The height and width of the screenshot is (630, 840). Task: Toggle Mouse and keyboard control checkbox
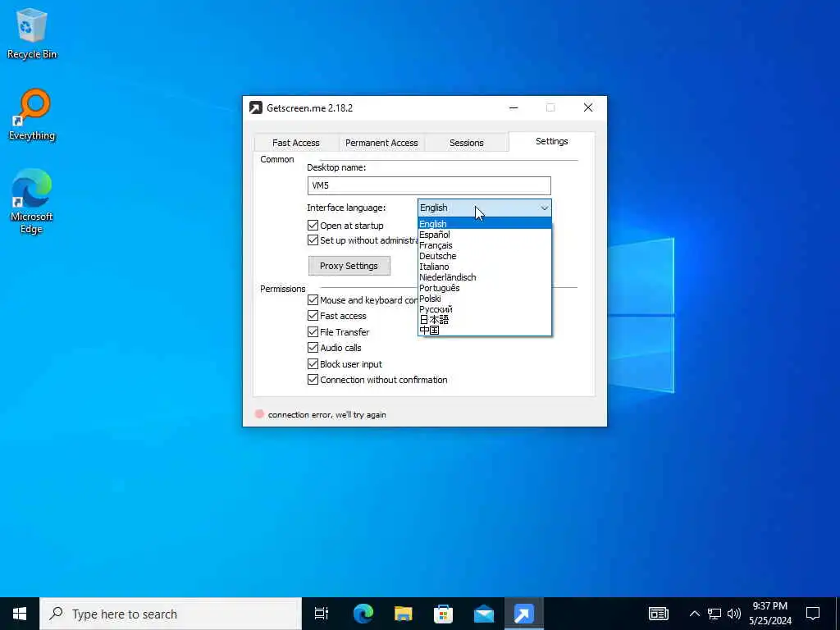point(313,300)
